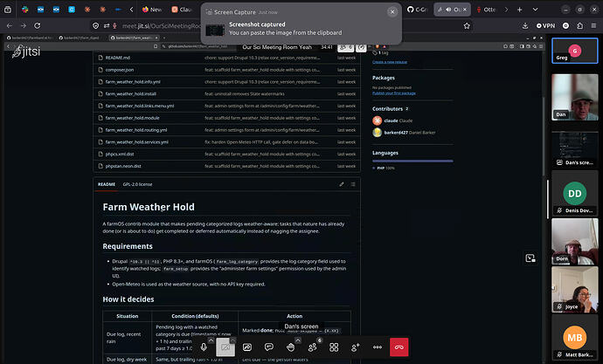Hang up the call with red button
Screen dimensions: 603x364
pyautogui.click(x=399, y=347)
